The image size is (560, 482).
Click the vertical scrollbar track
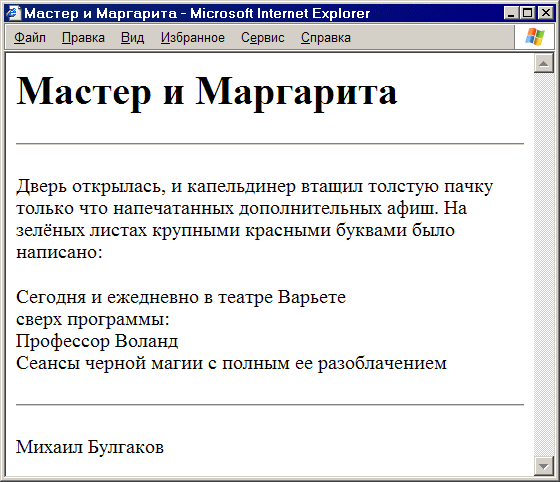click(544, 264)
